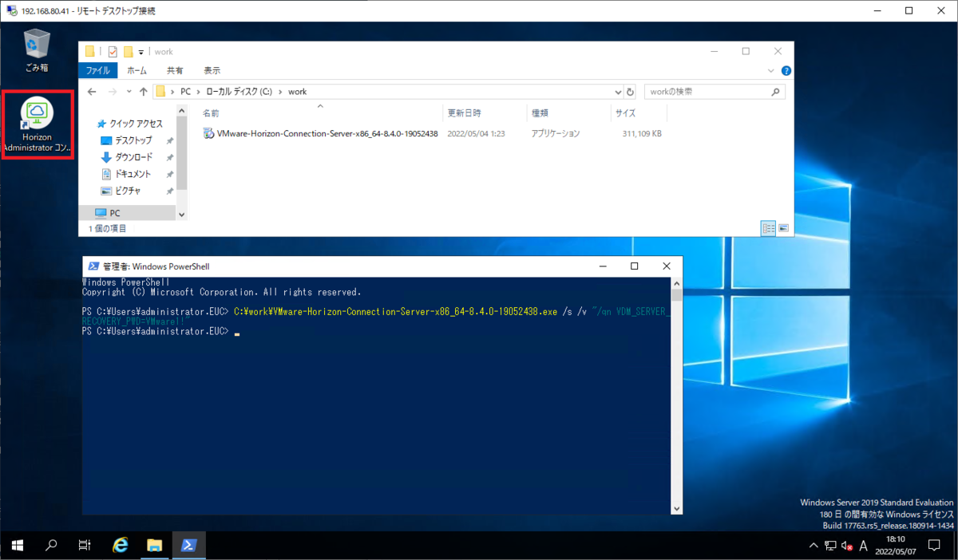Switch to the ホーム ribbon tab
Viewport: 958px width, 560px height.
point(137,70)
